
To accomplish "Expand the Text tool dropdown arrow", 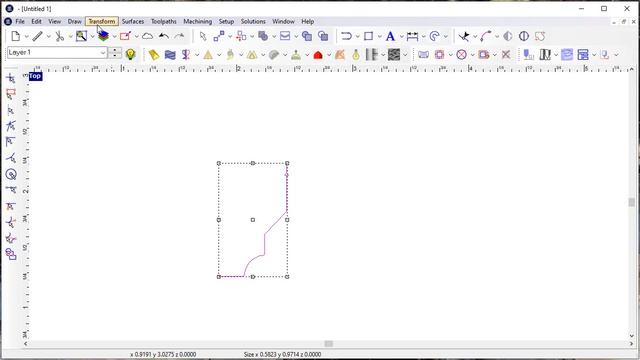I will coord(401,37).
